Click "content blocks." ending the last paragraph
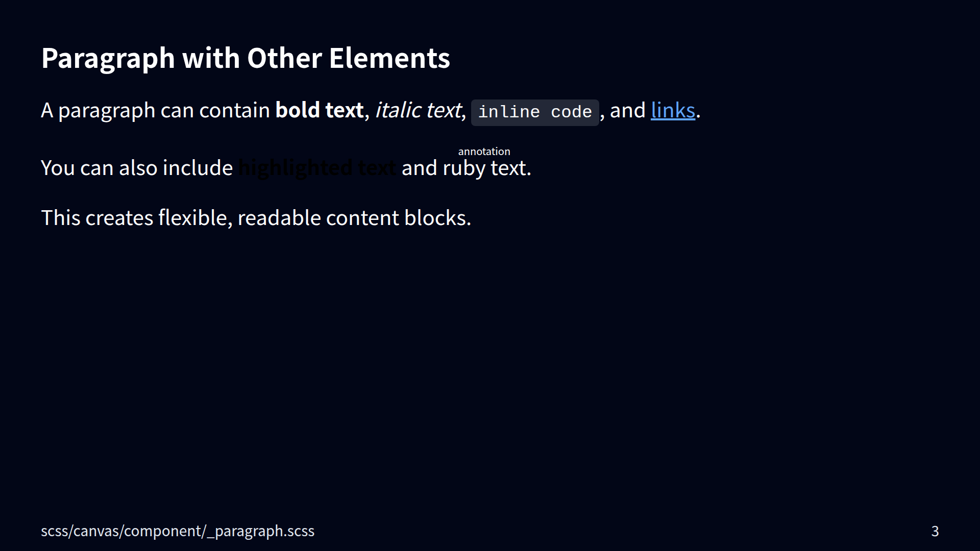 (x=398, y=218)
